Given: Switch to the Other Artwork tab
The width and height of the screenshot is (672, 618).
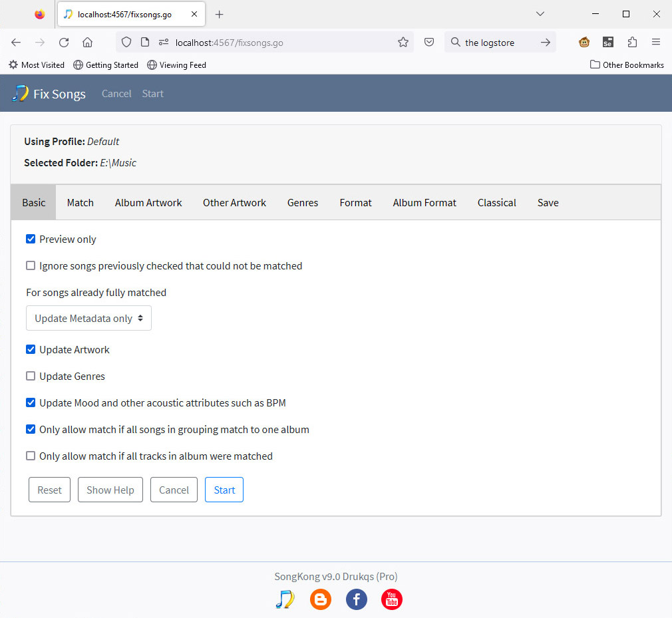Looking at the screenshot, I should (x=234, y=203).
